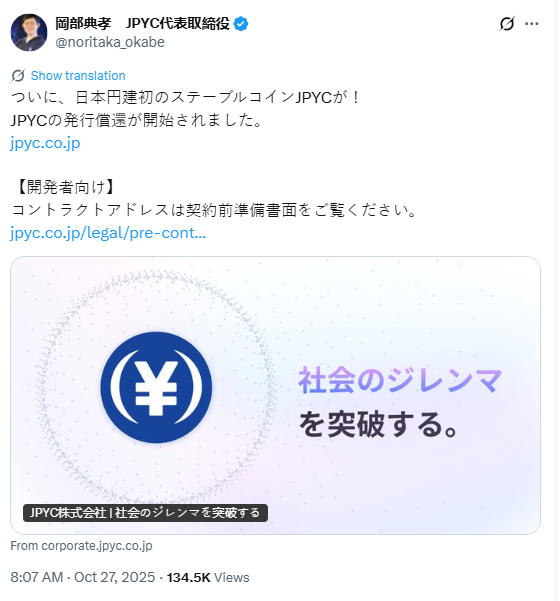This screenshot has height=601, width=560.
Task: Click the blue JPYC yen logo in the card
Action: pos(156,387)
